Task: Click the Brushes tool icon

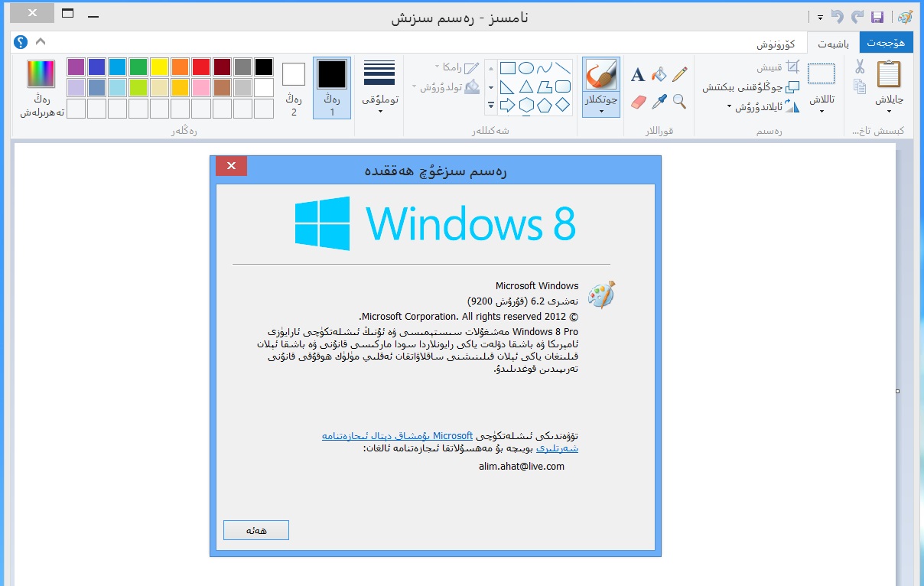Action: pyautogui.click(x=601, y=75)
